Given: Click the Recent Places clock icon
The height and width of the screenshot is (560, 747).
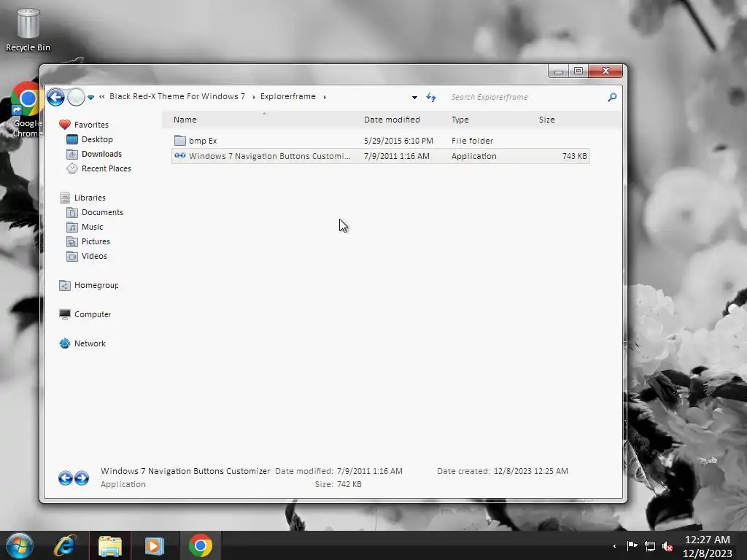Looking at the screenshot, I should point(72,168).
